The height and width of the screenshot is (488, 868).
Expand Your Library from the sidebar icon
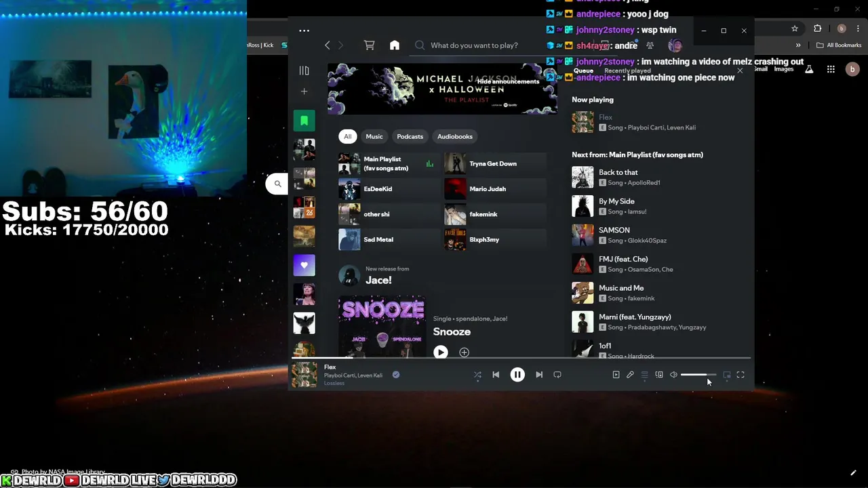[304, 70]
